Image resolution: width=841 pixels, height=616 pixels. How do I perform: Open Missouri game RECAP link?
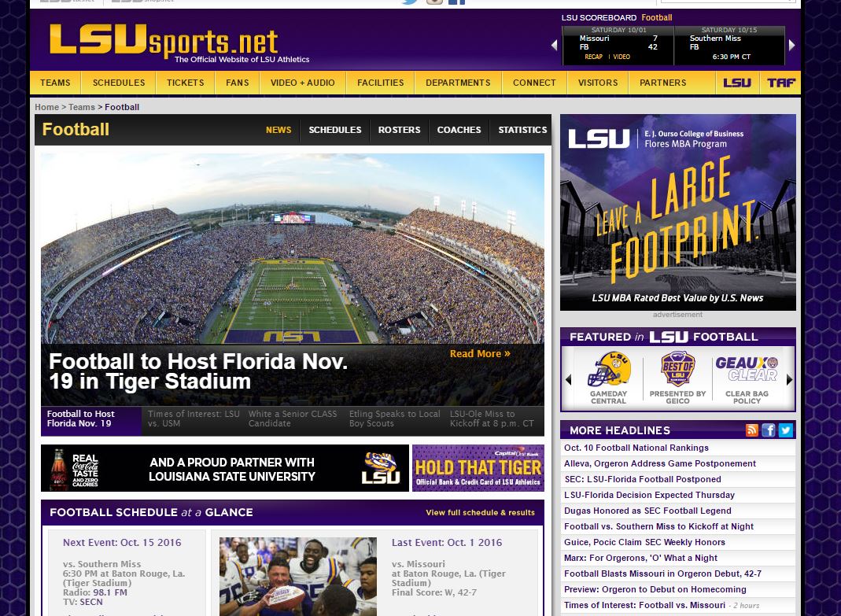coord(593,57)
